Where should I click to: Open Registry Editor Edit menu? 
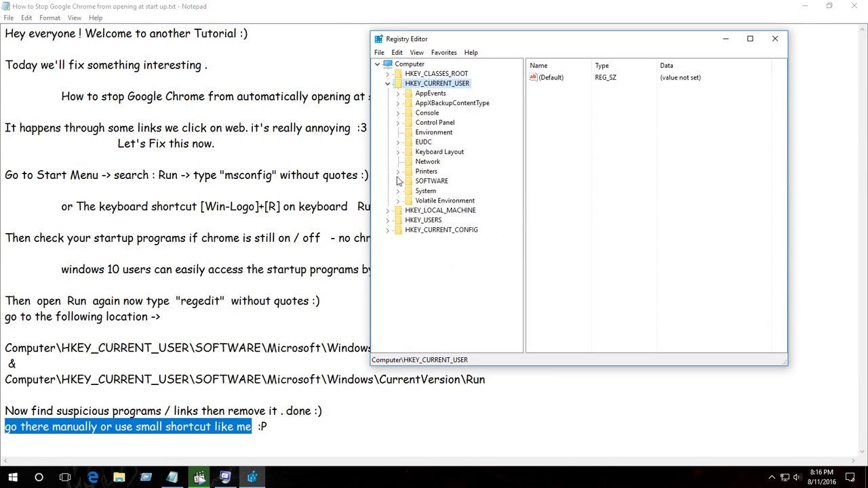(x=397, y=52)
